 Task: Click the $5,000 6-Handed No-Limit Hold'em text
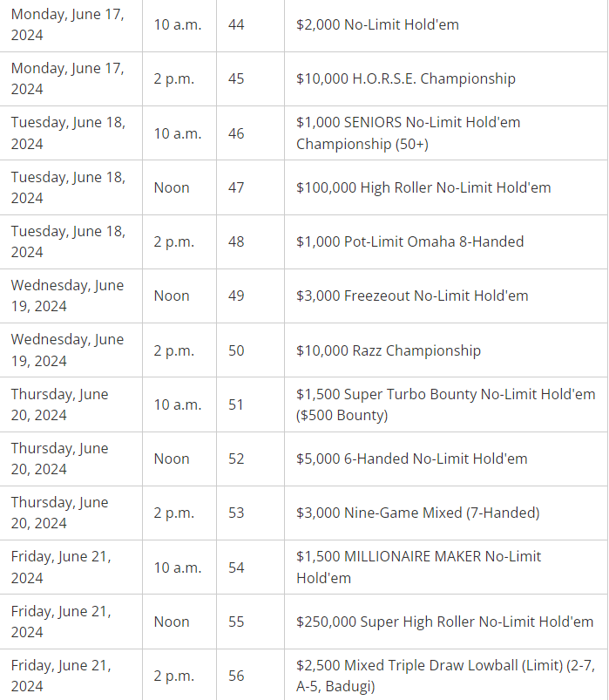click(411, 459)
